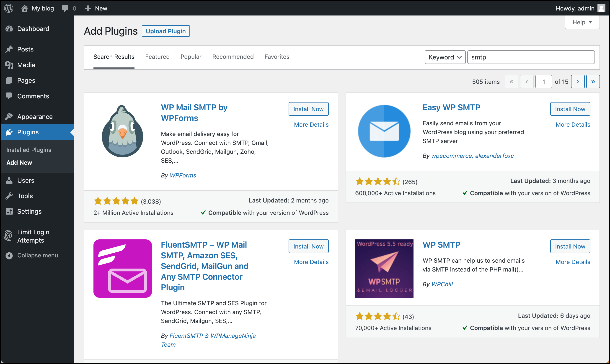Click the Comments bubble sidebar icon
Image resolution: width=610 pixels, height=364 pixels.
[9, 96]
